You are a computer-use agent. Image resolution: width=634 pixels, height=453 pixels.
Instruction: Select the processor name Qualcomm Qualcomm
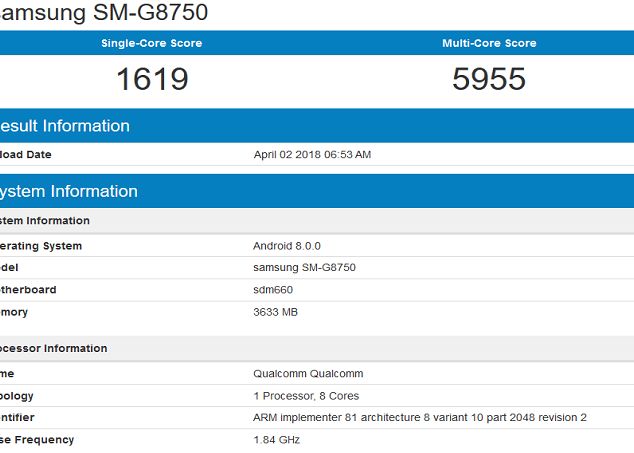pyautogui.click(x=308, y=373)
